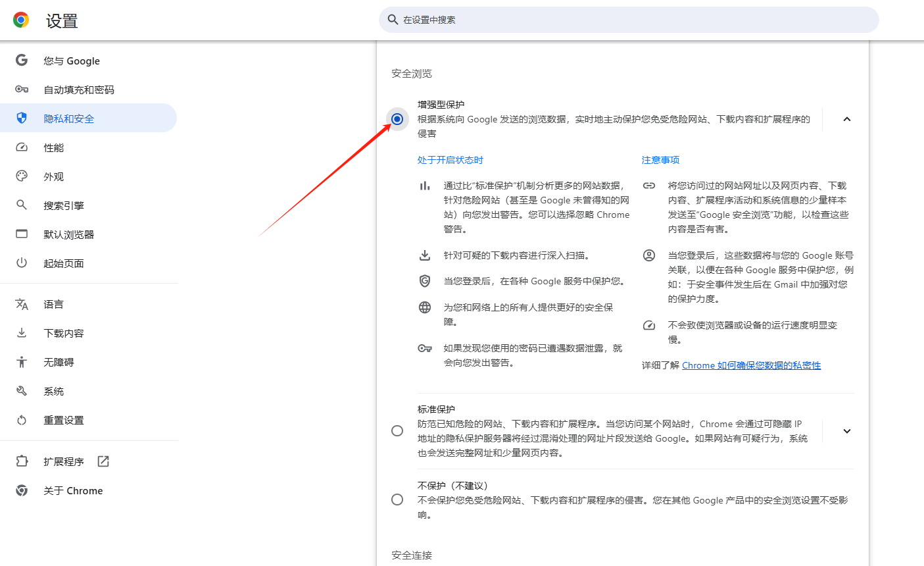The height and width of the screenshot is (566, 924).
Task: Click the shield icon for 隐私和安全
Action: point(22,118)
